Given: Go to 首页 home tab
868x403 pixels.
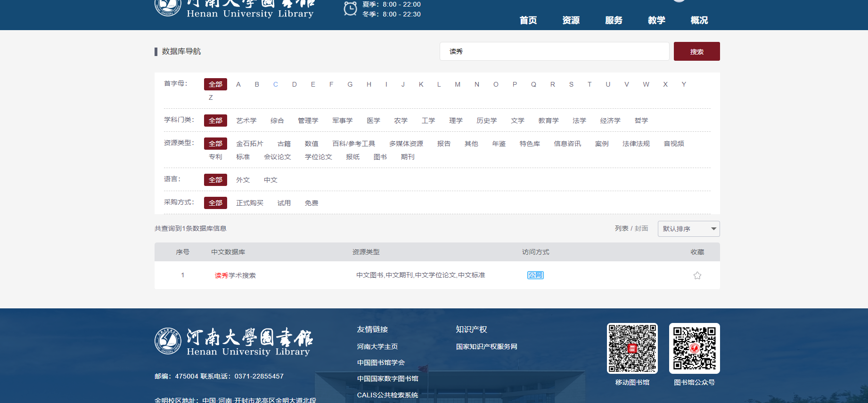Looking at the screenshot, I should (528, 20).
